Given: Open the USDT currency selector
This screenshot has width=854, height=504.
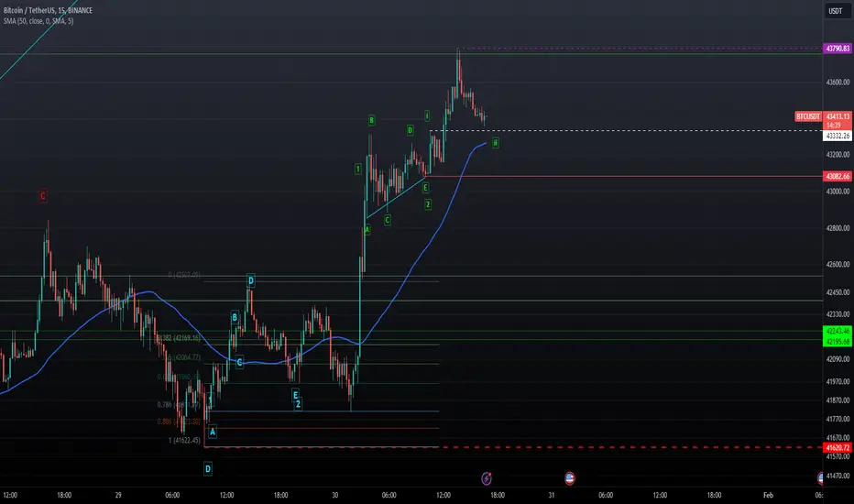Looking at the screenshot, I should pyautogui.click(x=836, y=11).
